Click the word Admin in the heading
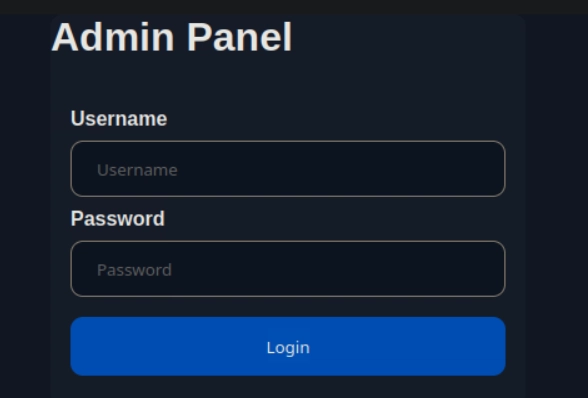 coord(112,37)
